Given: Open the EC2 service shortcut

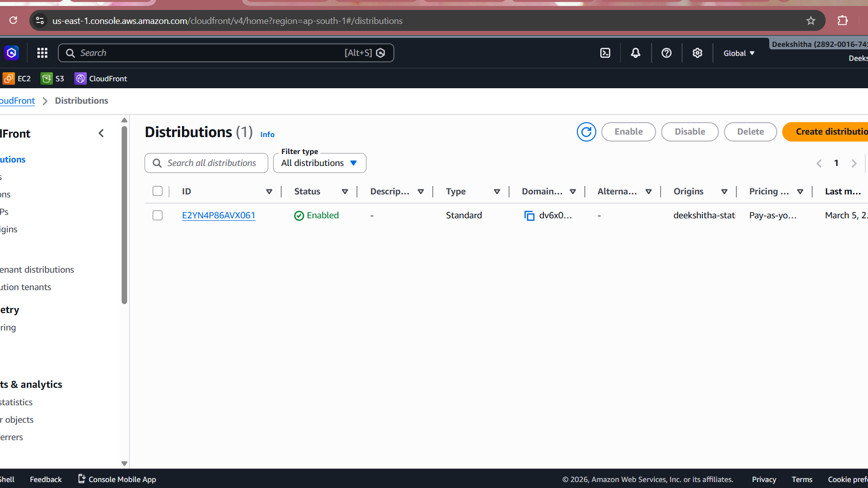Looking at the screenshot, I should click(17, 79).
